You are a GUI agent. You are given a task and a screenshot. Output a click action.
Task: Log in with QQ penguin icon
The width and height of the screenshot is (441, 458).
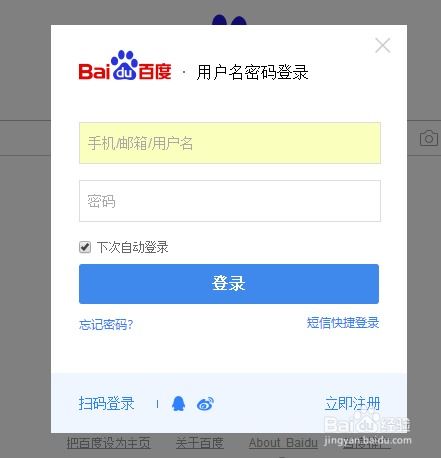tap(178, 404)
